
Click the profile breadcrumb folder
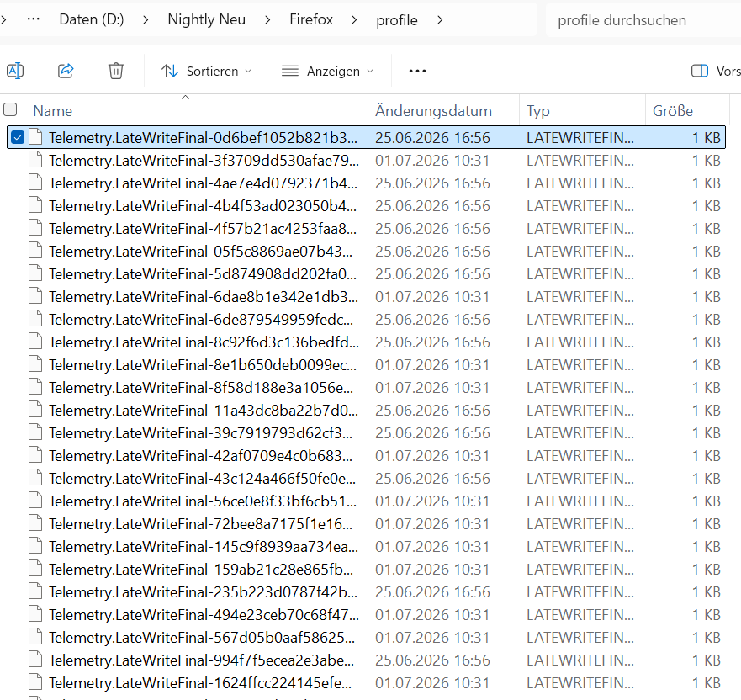coord(397,20)
